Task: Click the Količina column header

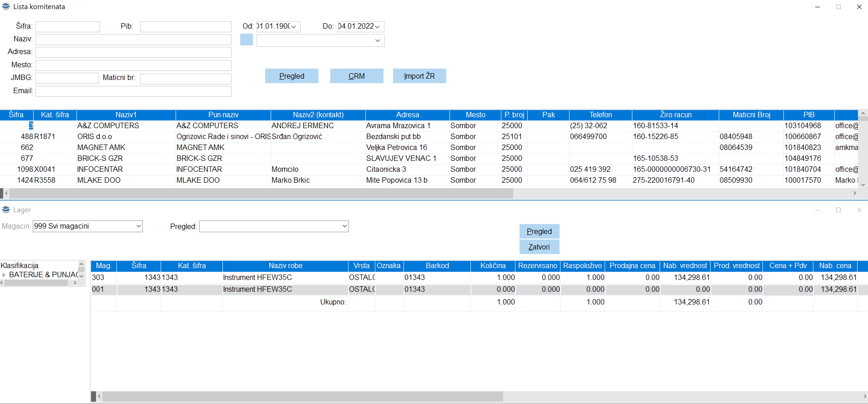Action: 493,266
